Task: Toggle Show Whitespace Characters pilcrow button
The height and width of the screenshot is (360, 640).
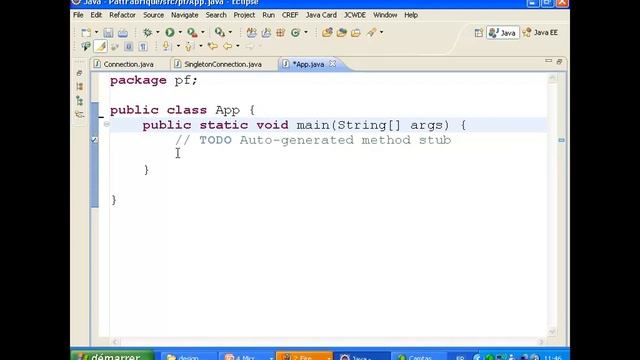Action: tap(143, 47)
